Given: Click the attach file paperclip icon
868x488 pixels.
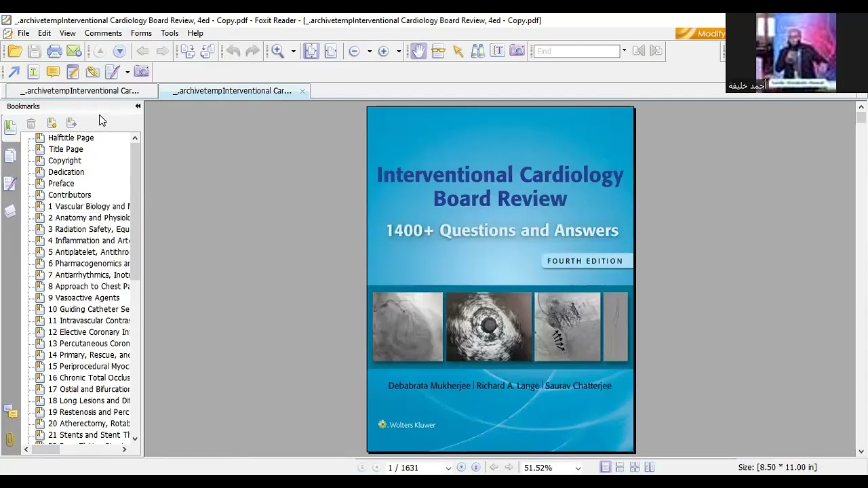Looking at the screenshot, I should point(92,71).
